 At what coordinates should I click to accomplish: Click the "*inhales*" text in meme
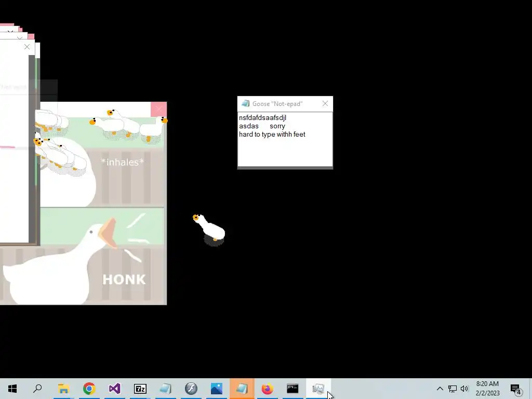[123, 162]
